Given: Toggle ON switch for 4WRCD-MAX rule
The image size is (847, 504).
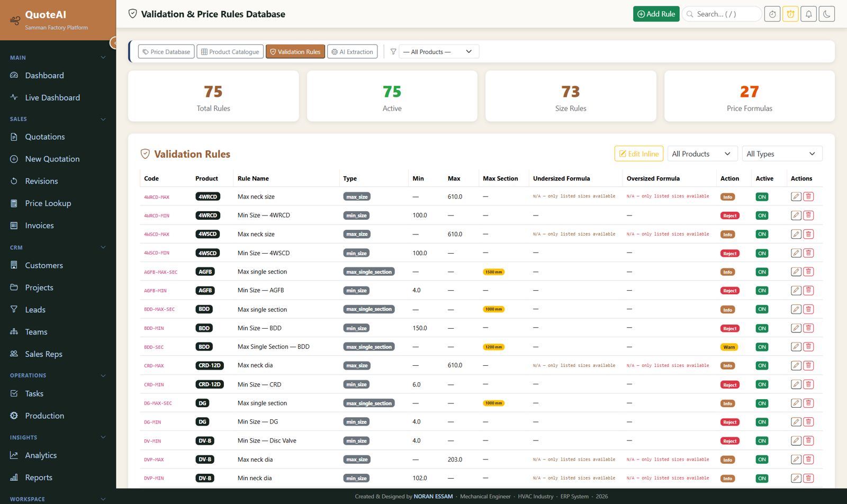Looking at the screenshot, I should (x=762, y=197).
